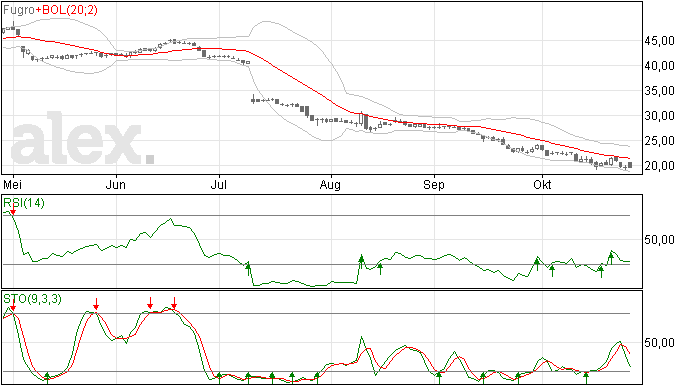Screen dimensions: 690x387
Task: Select the +BOL(20;2) indicator label
Action: pos(66,10)
